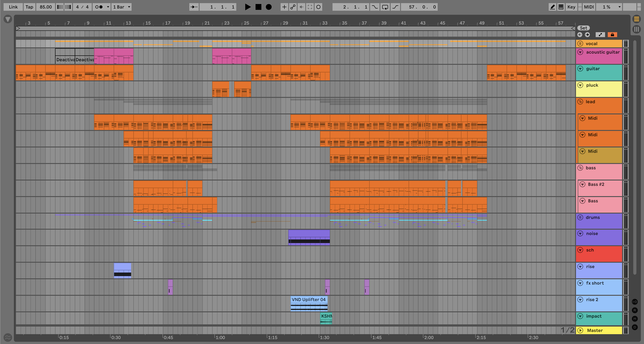Viewport: 644px width, 344px height.
Task: Collapse the lead group track
Action: (580, 102)
